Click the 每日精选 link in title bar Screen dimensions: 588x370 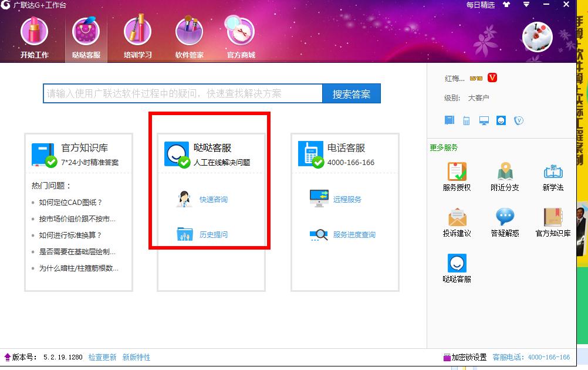pos(481,5)
